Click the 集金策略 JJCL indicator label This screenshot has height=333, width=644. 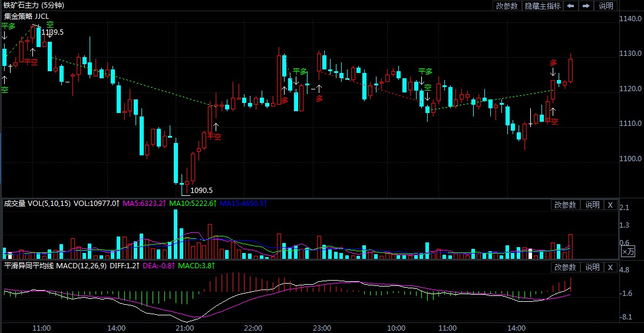[27, 17]
